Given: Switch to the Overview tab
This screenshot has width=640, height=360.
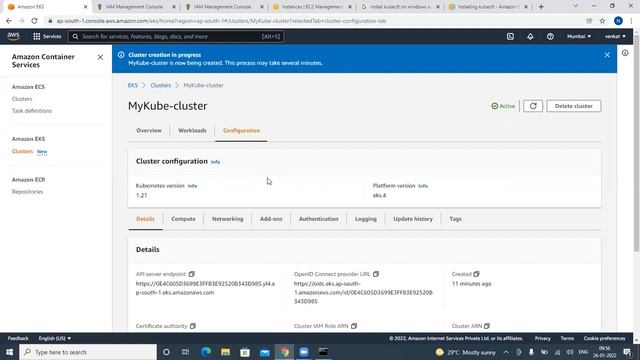Looking at the screenshot, I should [149, 131].
